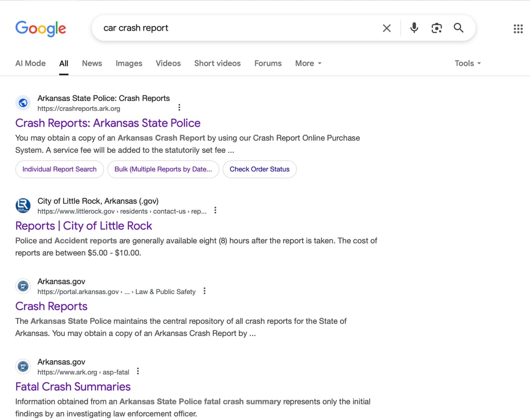The height and width of the screenshot is (420, 530).
Task: Click the favicon beside Fatal Crash Summaries result
Action: click(23, 367)
